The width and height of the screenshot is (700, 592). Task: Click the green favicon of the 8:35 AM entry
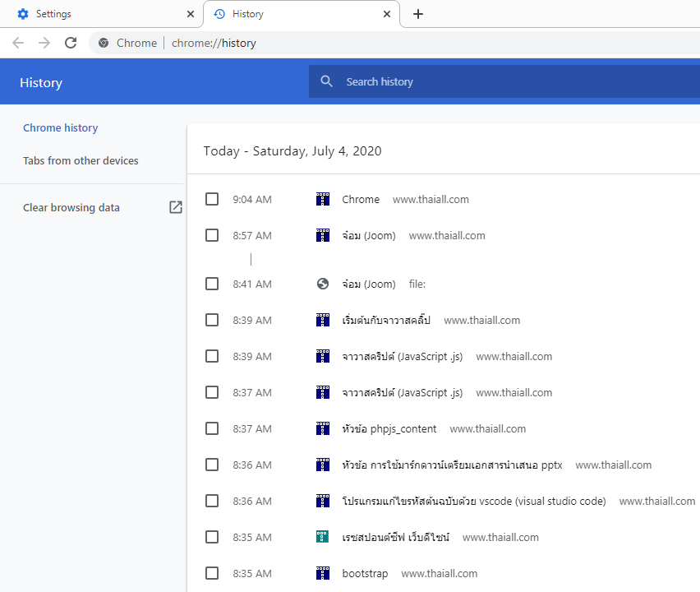click(x=323, y=537)
